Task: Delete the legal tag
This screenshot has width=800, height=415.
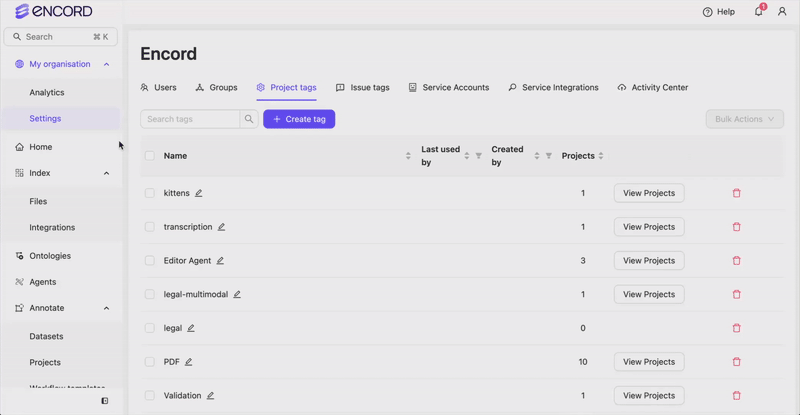Action: 736,328
